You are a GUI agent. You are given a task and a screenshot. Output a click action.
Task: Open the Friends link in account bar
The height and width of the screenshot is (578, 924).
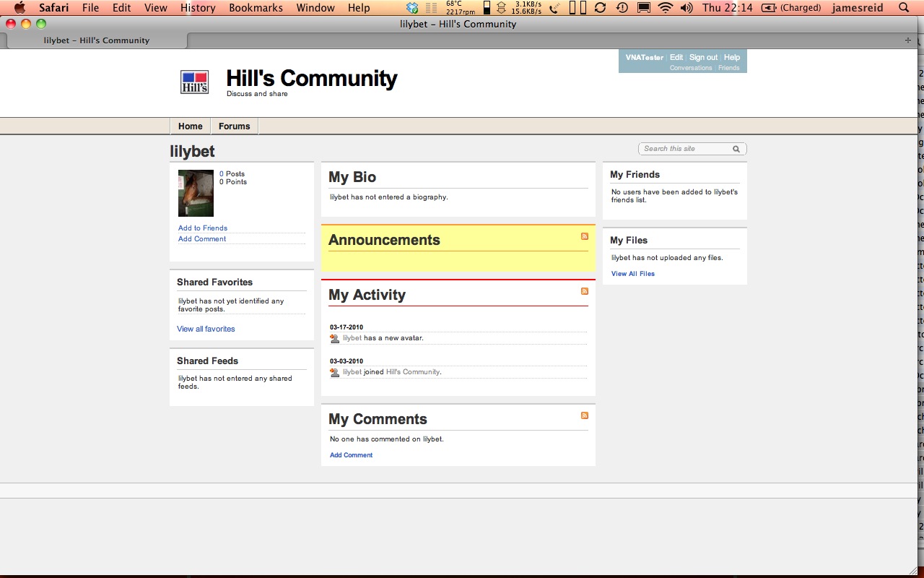pyautogui.click(x=729, y=68)
